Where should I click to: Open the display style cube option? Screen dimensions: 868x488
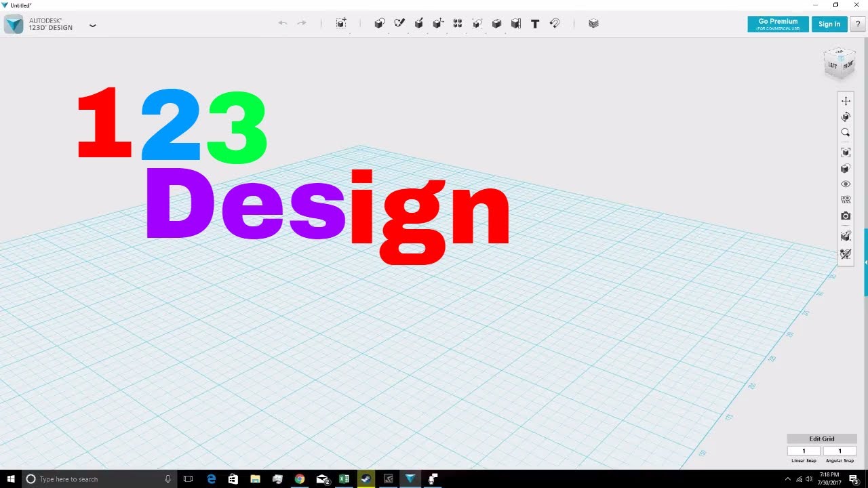(x=846, y=168)
